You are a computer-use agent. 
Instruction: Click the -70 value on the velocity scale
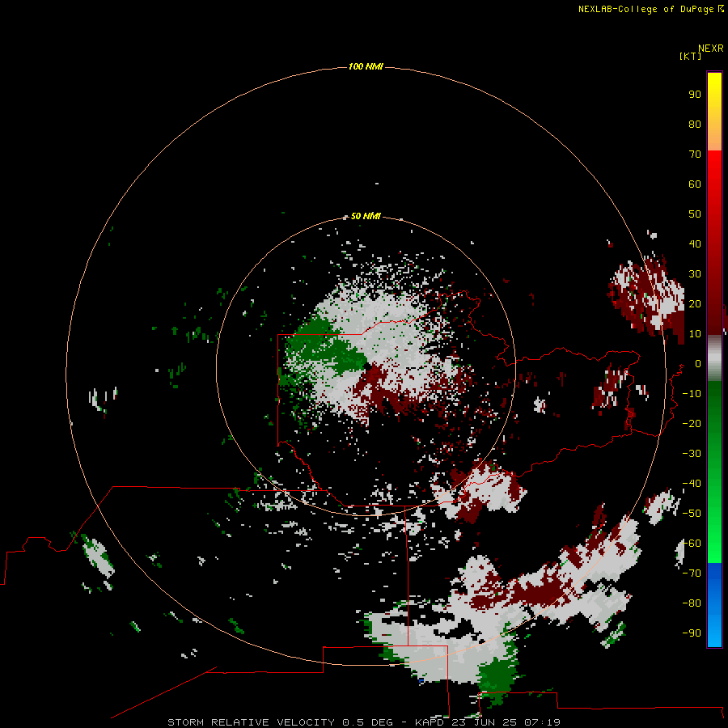coord(692,574)
